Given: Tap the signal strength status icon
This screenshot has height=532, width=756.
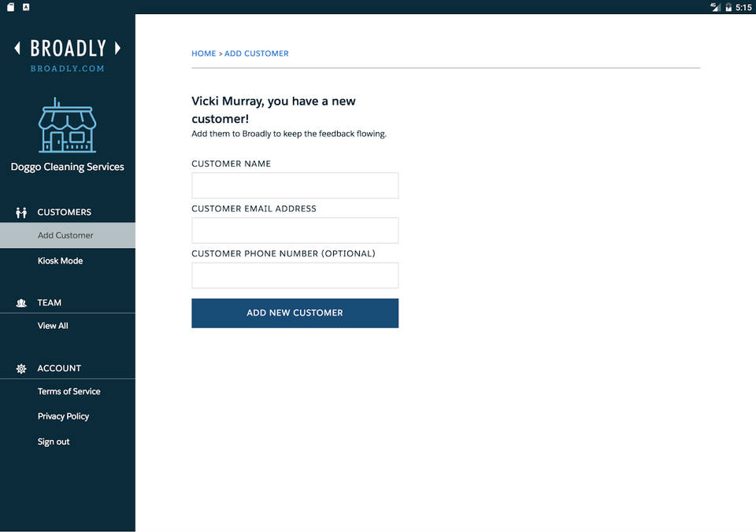Looking at the screenshot, I should click(x=714, y=7).
